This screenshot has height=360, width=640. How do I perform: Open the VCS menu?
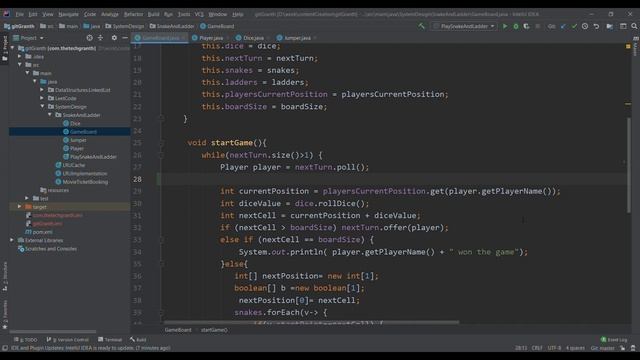(199, 14)
